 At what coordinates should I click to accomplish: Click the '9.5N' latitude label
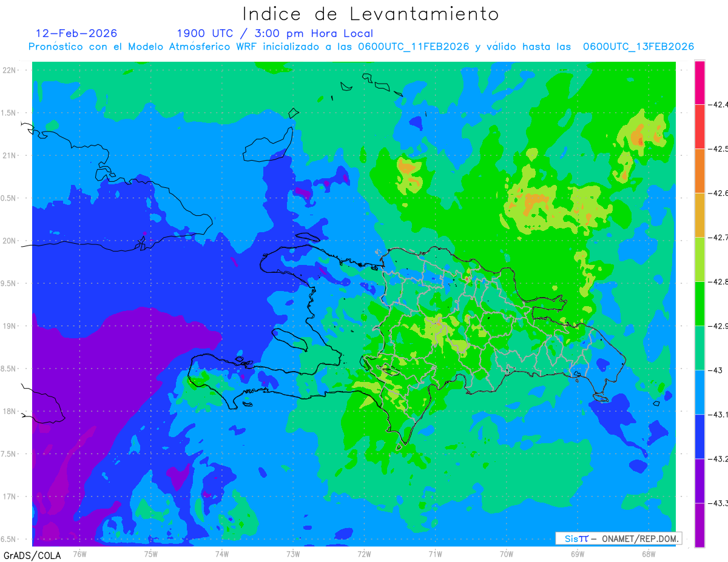pos(8,283)
